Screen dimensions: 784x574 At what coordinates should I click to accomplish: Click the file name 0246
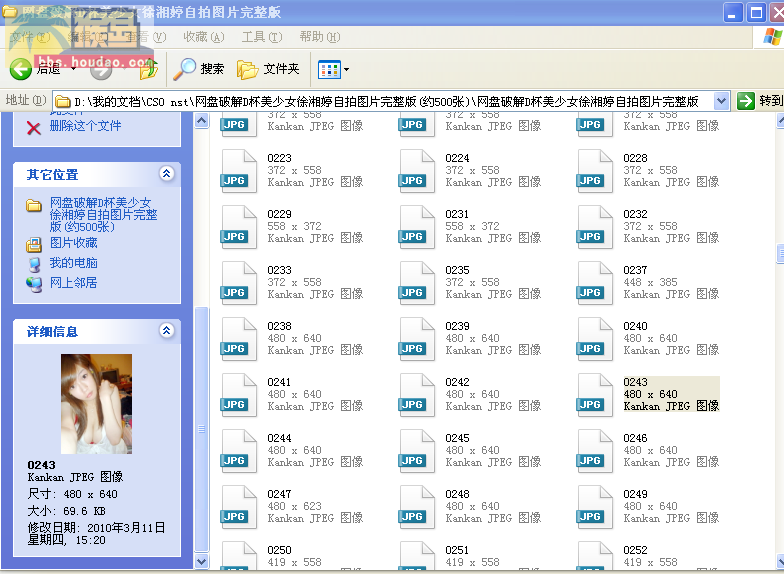[x=635, y=438]
